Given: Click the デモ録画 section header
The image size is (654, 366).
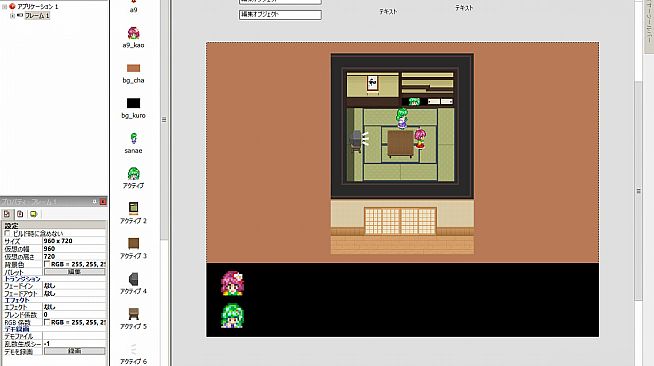Looking at the screenshot, I should [17, 329].
